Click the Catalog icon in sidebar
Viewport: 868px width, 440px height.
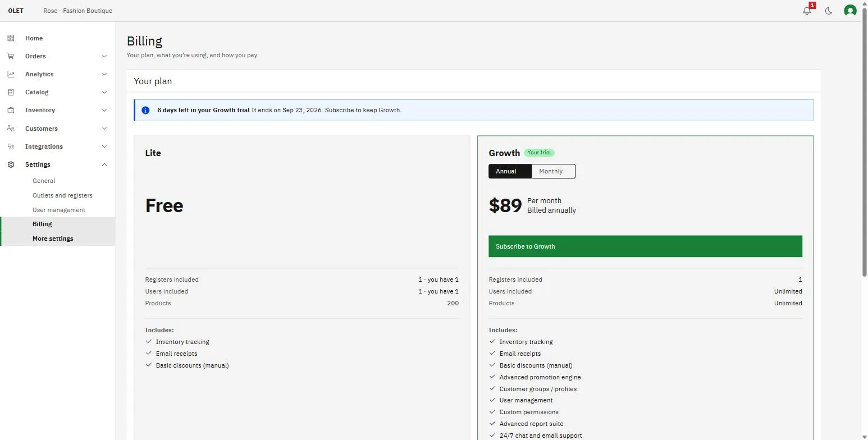pyautogui.click(x=11, y=92)
